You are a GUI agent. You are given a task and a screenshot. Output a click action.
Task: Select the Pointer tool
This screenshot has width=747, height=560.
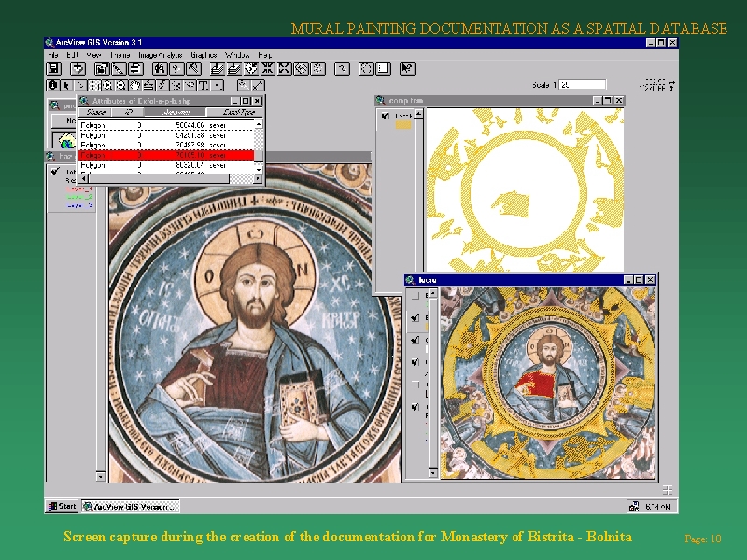tap(66, 86)
